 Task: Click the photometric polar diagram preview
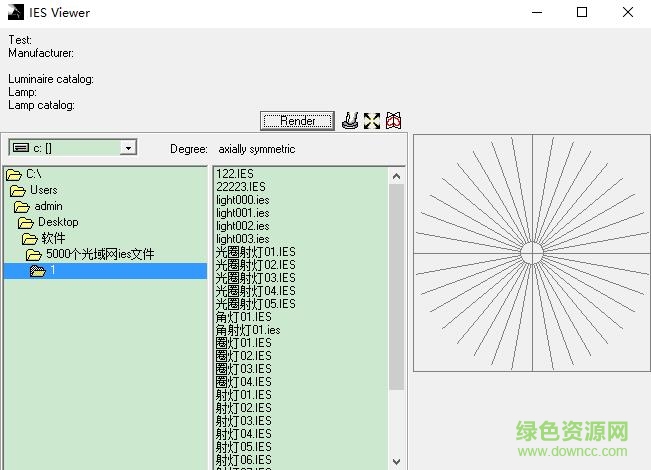(532, 253)
